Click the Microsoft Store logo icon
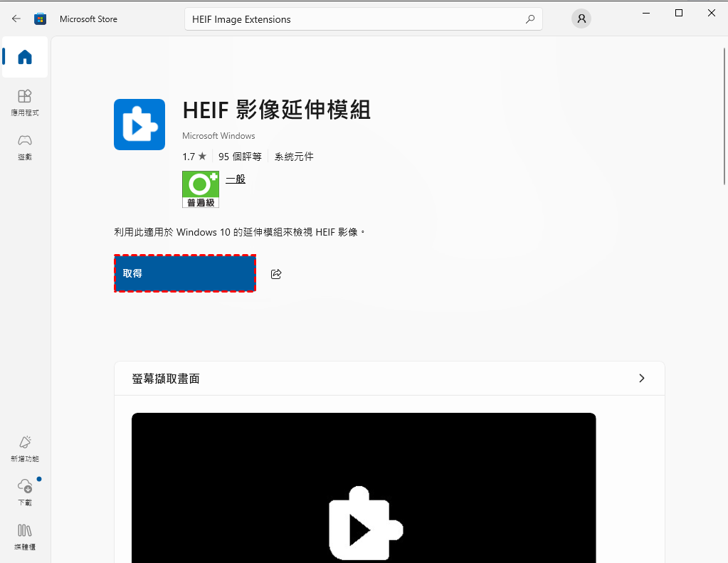 [41, 19]
